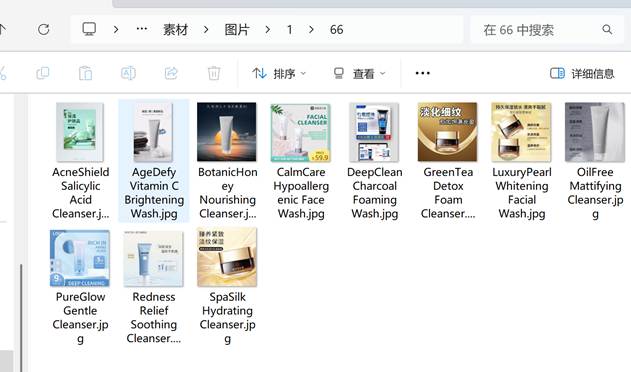Click file name DeepClean Charcoal Foaming Wash.jpg
The height and width of the screenshot is (372, 631).
point(375,193)
